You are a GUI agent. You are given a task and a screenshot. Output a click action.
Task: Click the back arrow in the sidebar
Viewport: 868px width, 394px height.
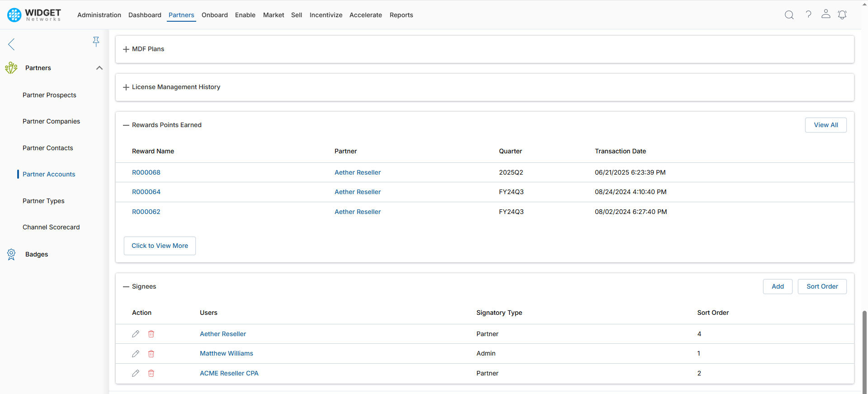[x=12, y=44]
